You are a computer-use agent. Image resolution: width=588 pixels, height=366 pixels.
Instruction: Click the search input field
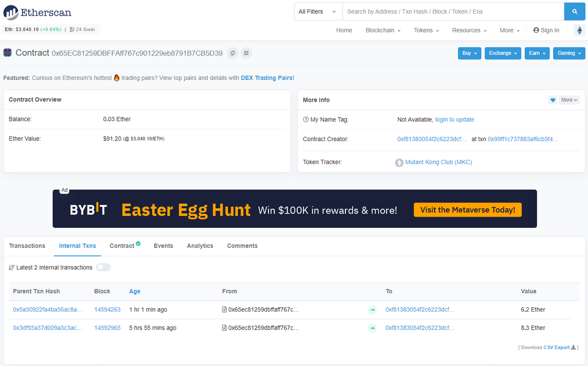453,12
